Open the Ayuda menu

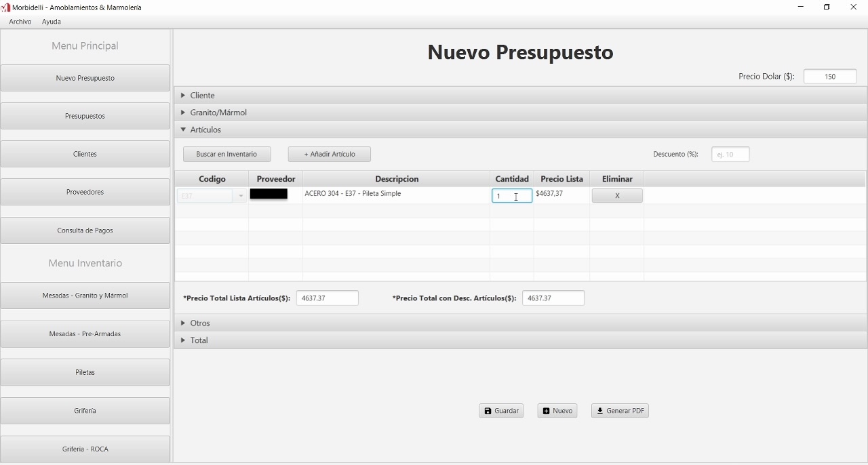click(52, 22)
